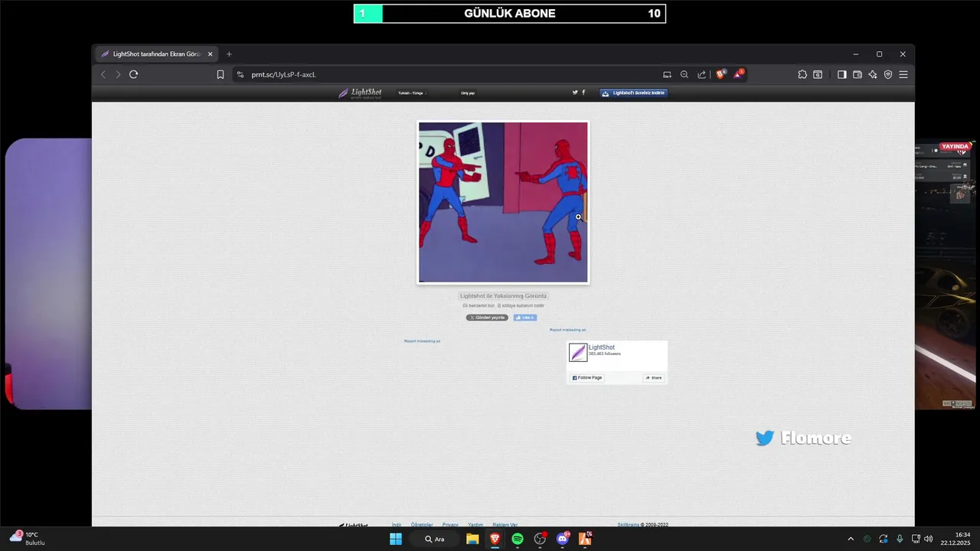Click the footer Yardım link
Image resolution: width=980 pixels, height=551 pixels.
475,524
